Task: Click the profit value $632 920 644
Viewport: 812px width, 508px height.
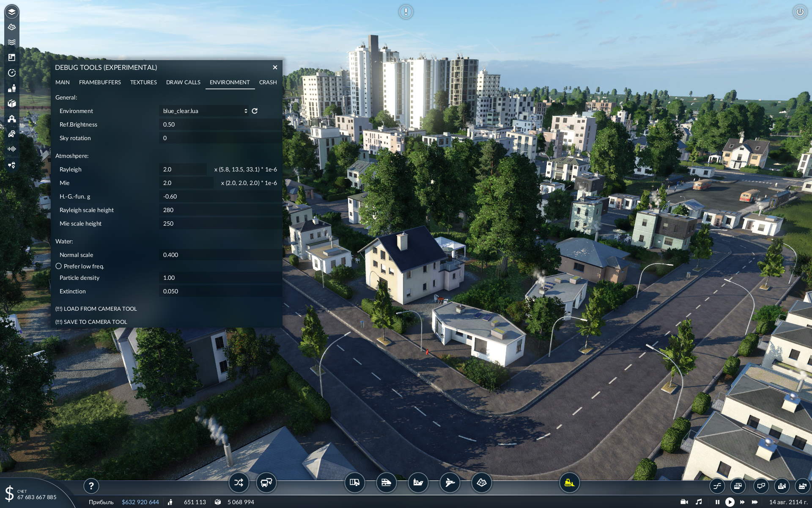Action: [x=140, y=502]
